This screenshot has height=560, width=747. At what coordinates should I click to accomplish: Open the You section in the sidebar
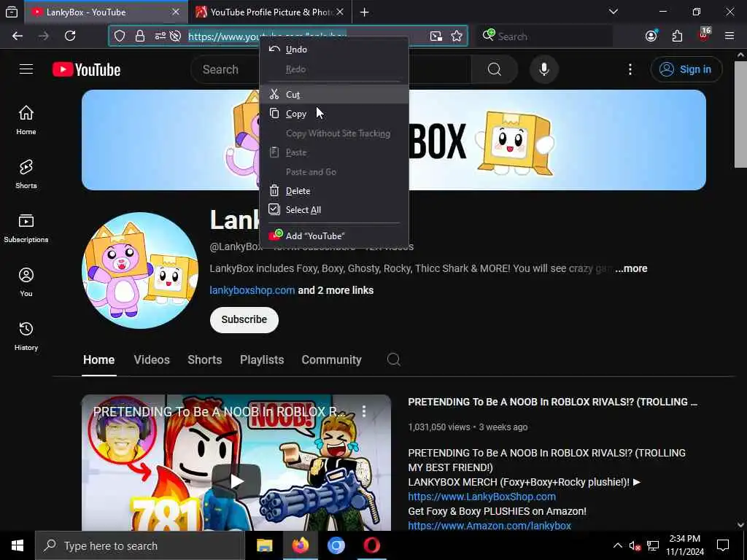pyautogui.click(x=26, y=282)
